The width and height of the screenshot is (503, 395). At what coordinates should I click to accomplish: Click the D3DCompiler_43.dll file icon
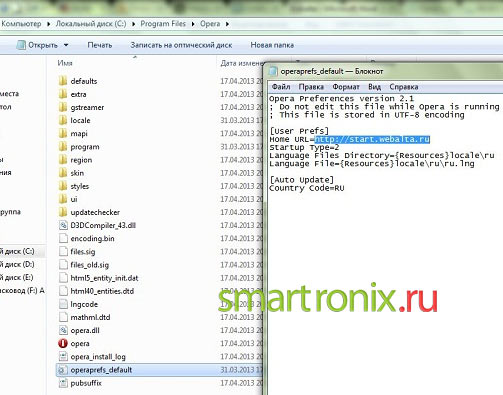point(63,225)
